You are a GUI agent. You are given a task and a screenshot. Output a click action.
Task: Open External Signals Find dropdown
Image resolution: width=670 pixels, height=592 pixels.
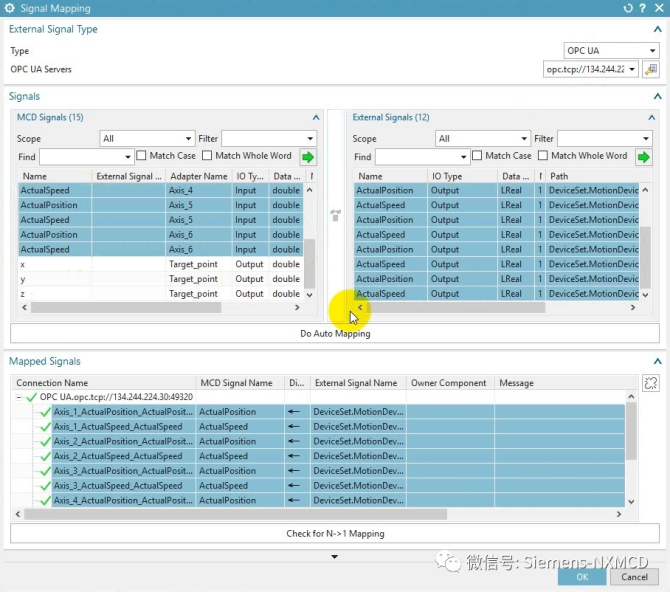tap(463, 157)
